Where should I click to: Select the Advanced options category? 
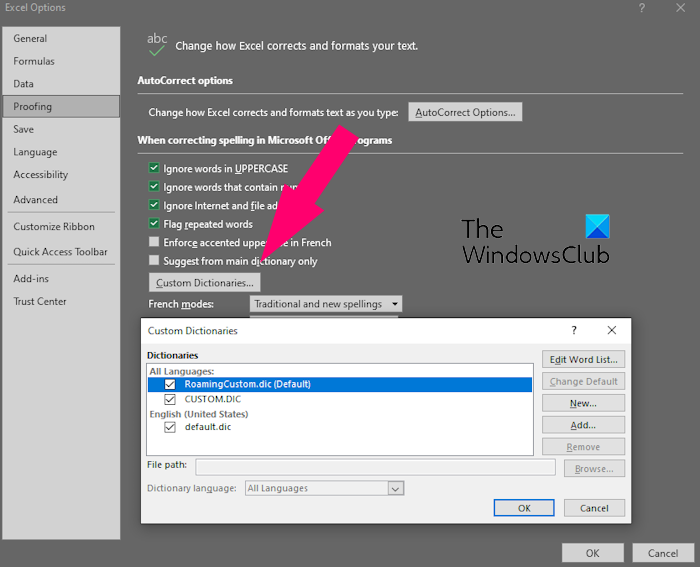(x=61, y=200)
